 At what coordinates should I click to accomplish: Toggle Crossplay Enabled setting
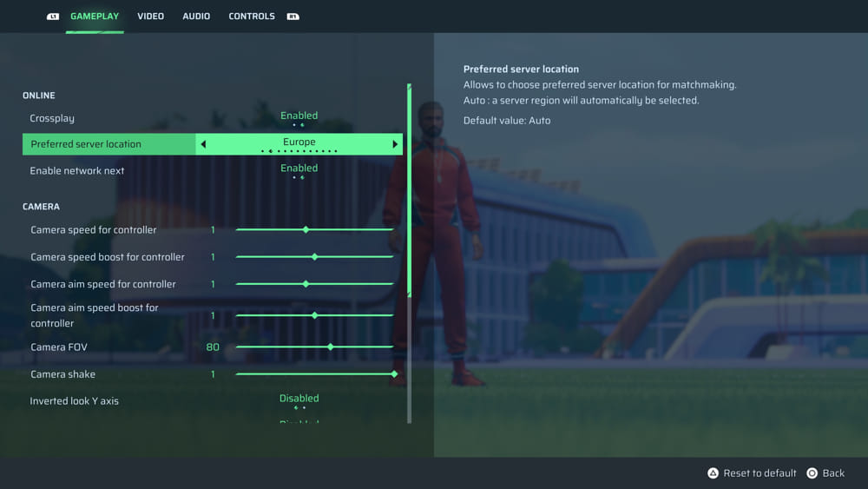click(299, 116)
